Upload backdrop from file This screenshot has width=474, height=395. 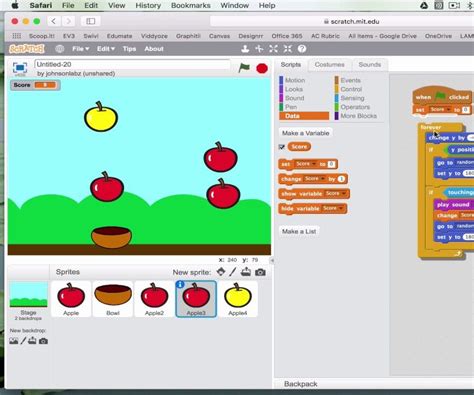[x=32, y=341]
